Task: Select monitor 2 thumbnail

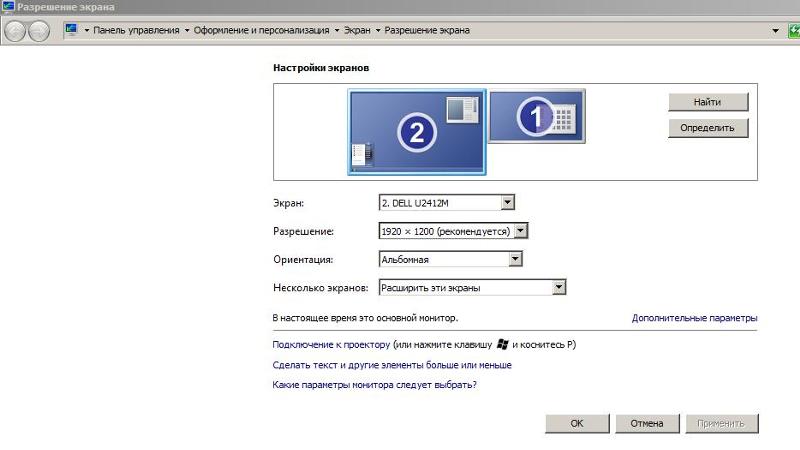Action: (x=417, y=132)
